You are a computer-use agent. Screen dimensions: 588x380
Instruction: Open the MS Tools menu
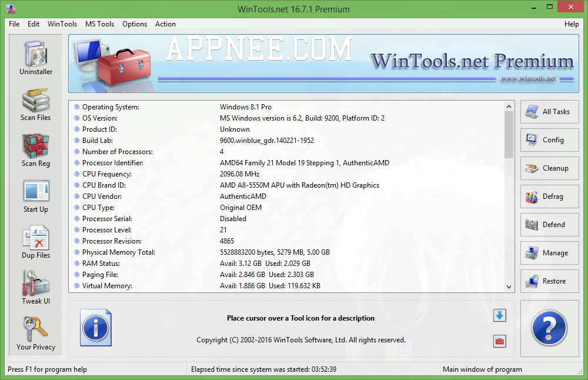click(99, 24)
